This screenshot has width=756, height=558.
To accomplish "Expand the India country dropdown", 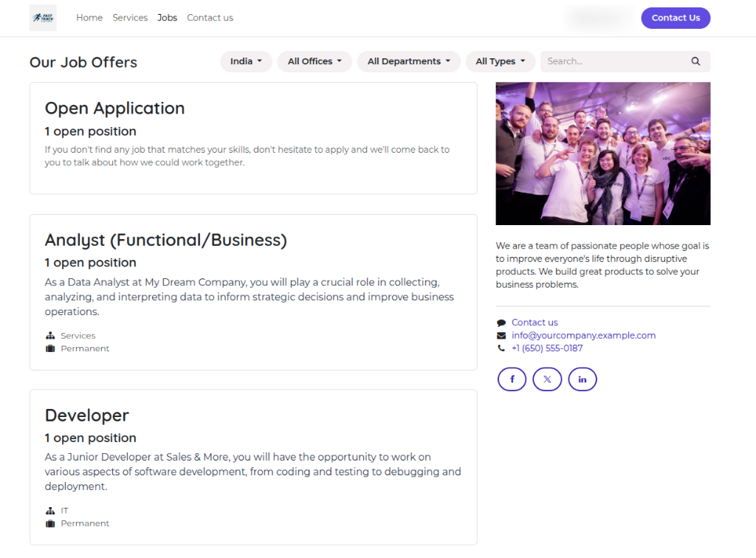I will (x=246, y=61).
